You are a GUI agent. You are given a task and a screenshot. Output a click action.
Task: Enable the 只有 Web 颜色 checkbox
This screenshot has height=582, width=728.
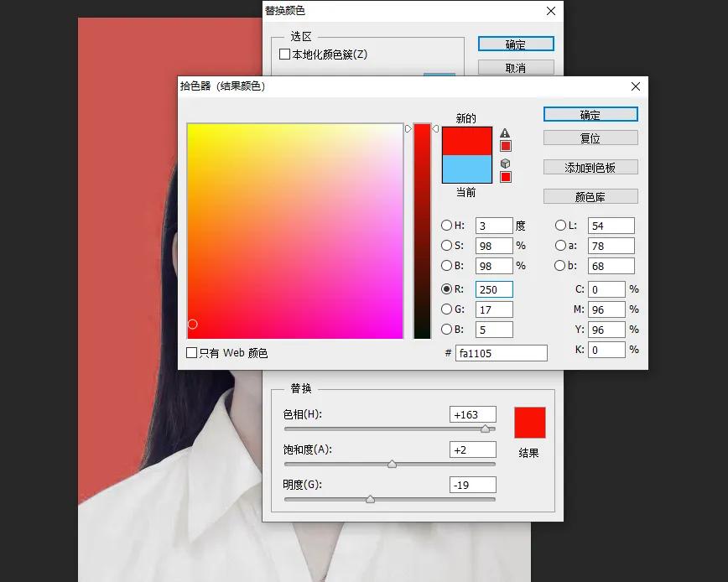191,353
